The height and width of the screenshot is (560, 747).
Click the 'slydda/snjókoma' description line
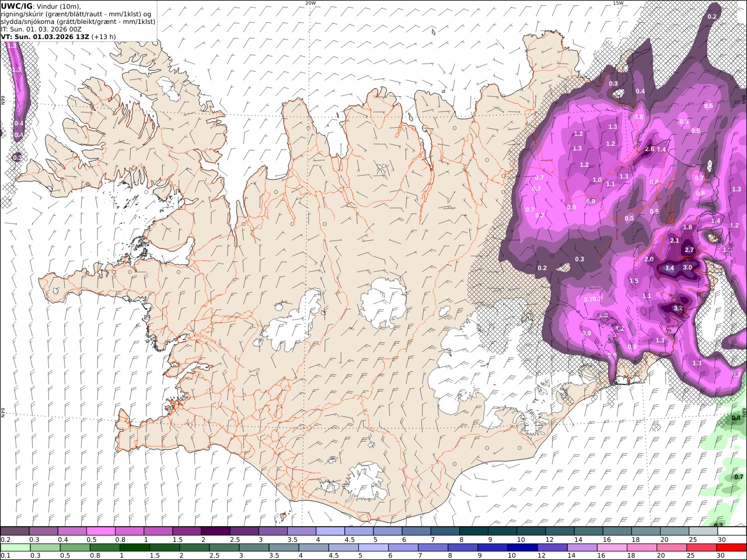pos(78,22)
